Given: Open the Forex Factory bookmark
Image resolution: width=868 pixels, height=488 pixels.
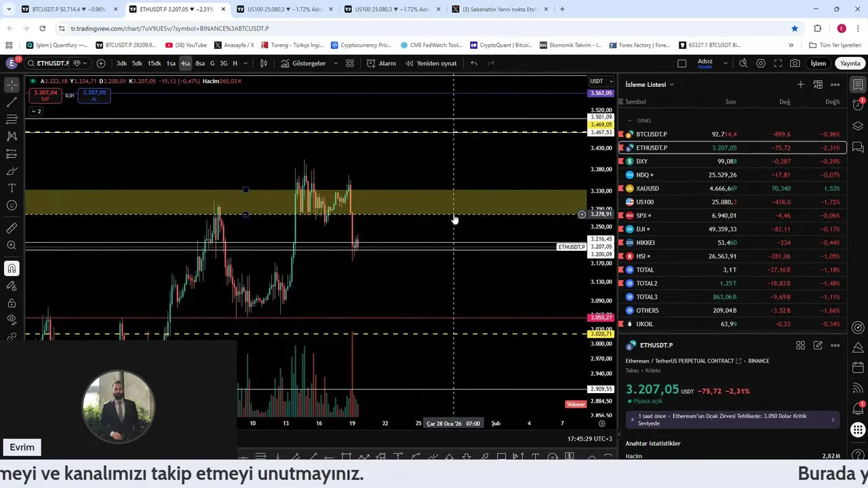Looking at the screenshot, I should (x=639, y=45).
